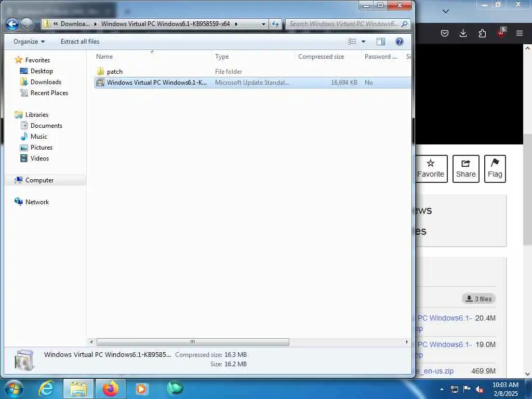Open Firefox downloads panel icon

463,33
